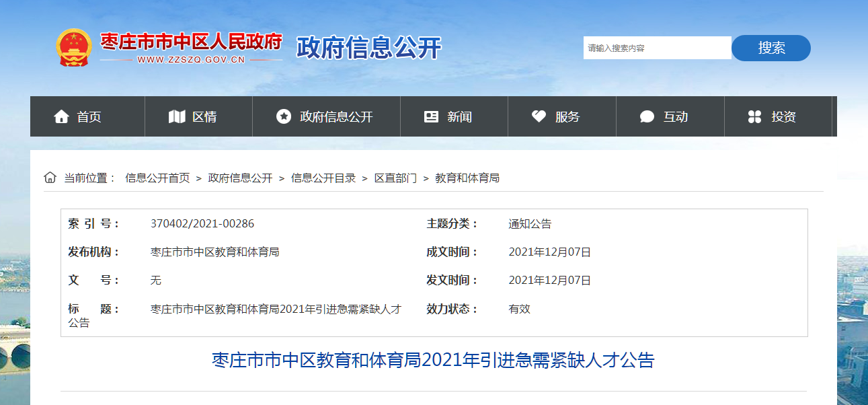This screenshot has width=868, height=405.
Task: Click the blue article headline 引进急需紧缺人才公告
Action: click(434, 360)
